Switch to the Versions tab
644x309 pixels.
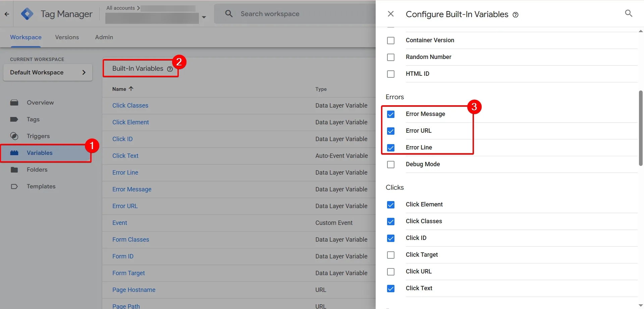pyautogui.click(x=67, y=37)
